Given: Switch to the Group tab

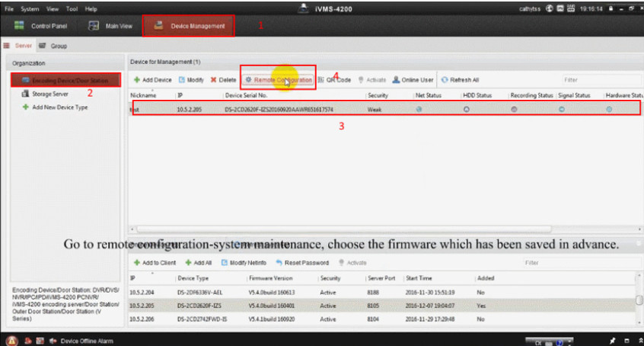Looking at the screenshot, I should point(53,46).
